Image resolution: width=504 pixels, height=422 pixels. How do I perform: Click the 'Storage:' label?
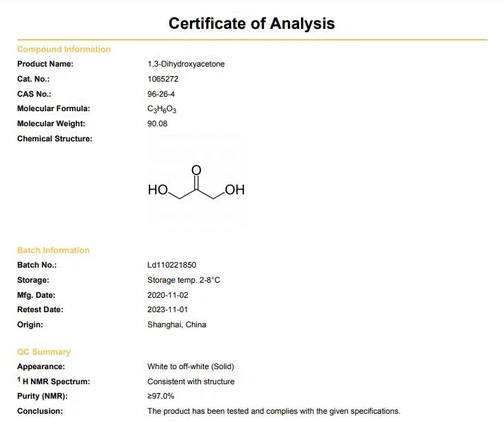[33, 280]
